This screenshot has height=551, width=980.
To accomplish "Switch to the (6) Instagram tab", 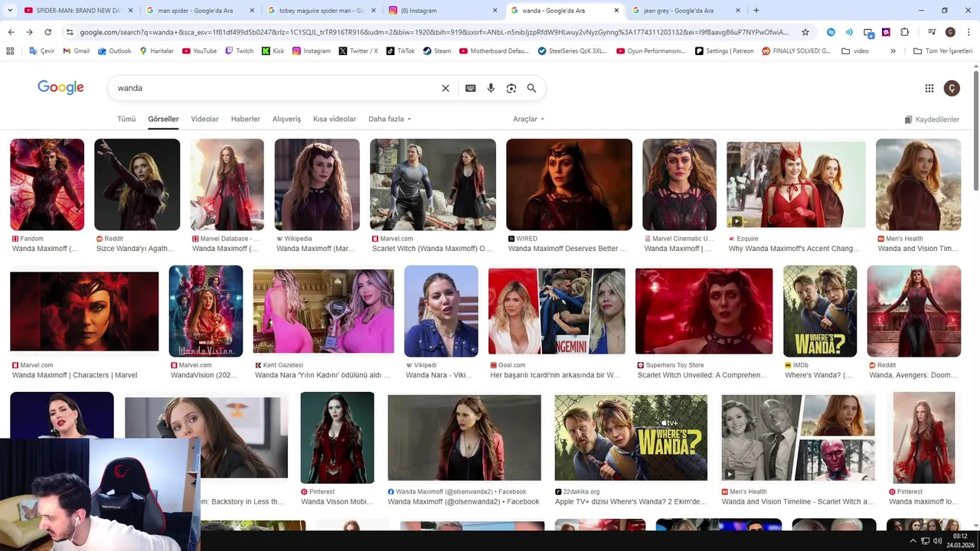I will click(443, 11).
